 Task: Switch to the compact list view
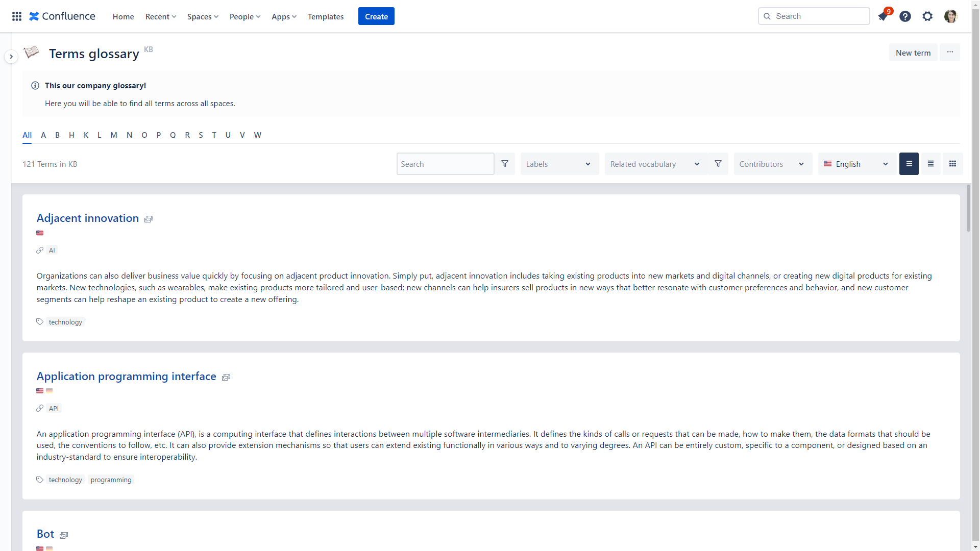[x=930, y=164]
